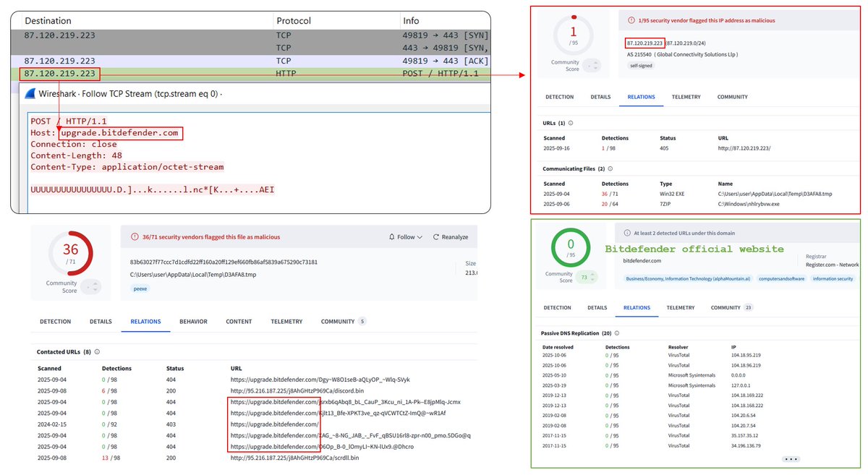
Task: Open communicating file D3AFA8.tmp in IP report
Action: [775, 194]
